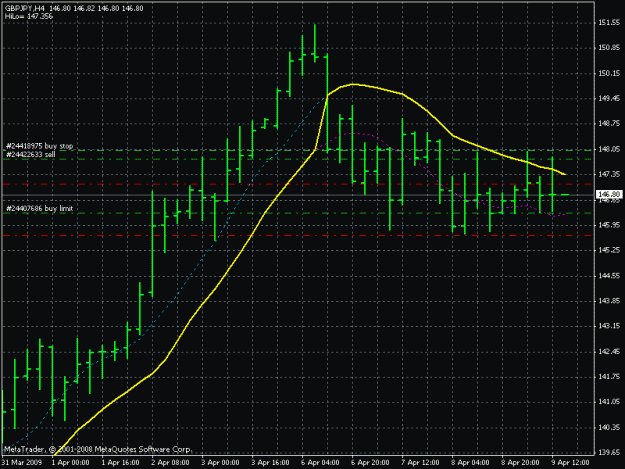Click the 3 Apr 00:00 time label
The width and height of the screenshot is (625, 469).
pyautogui.click(x=220, y=463)
